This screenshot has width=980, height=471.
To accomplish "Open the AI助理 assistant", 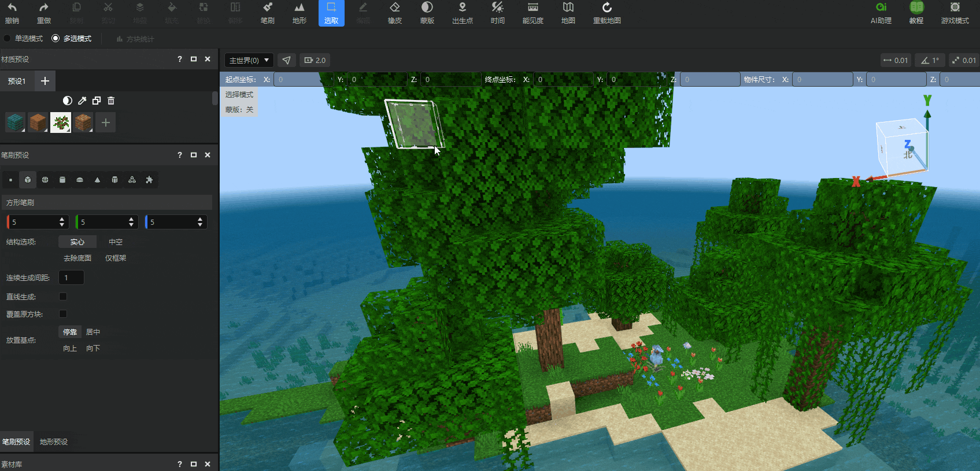I will [881, 13].
